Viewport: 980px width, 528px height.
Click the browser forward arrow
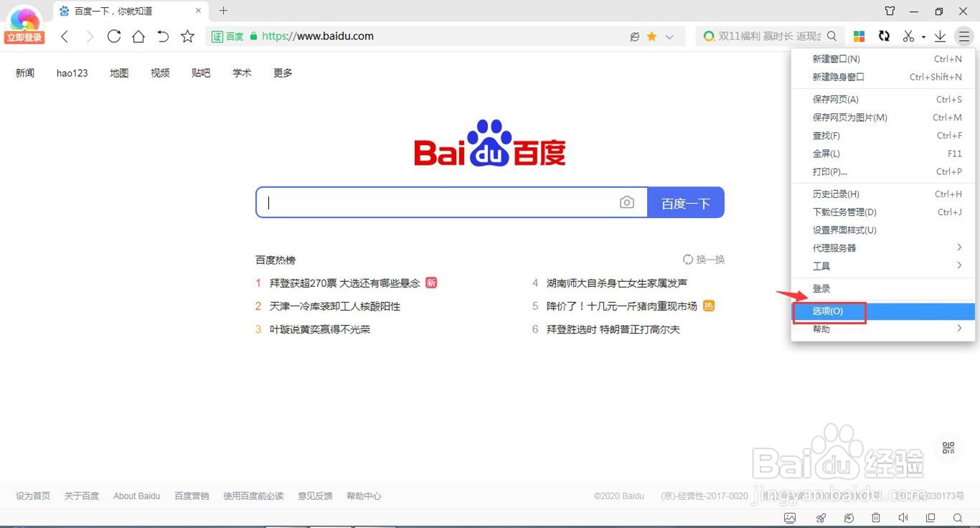90,37
